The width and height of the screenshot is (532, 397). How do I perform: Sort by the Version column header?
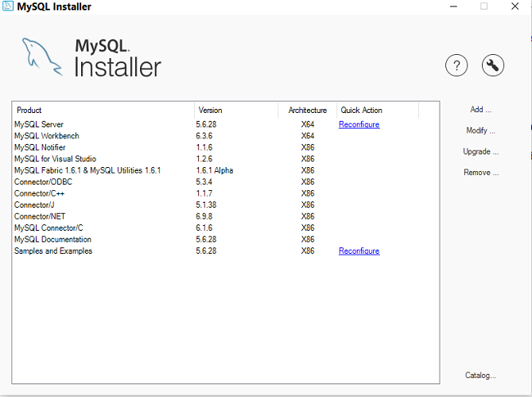236,111
